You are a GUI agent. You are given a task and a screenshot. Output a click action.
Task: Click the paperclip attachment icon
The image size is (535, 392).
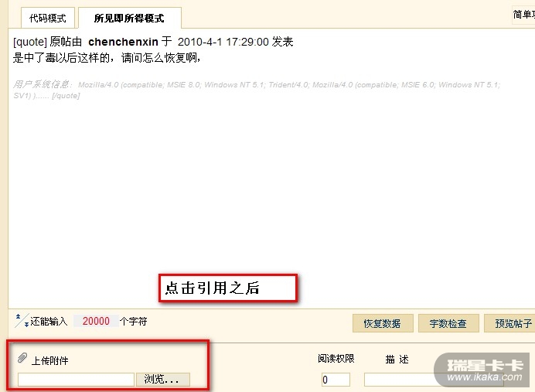22,358
